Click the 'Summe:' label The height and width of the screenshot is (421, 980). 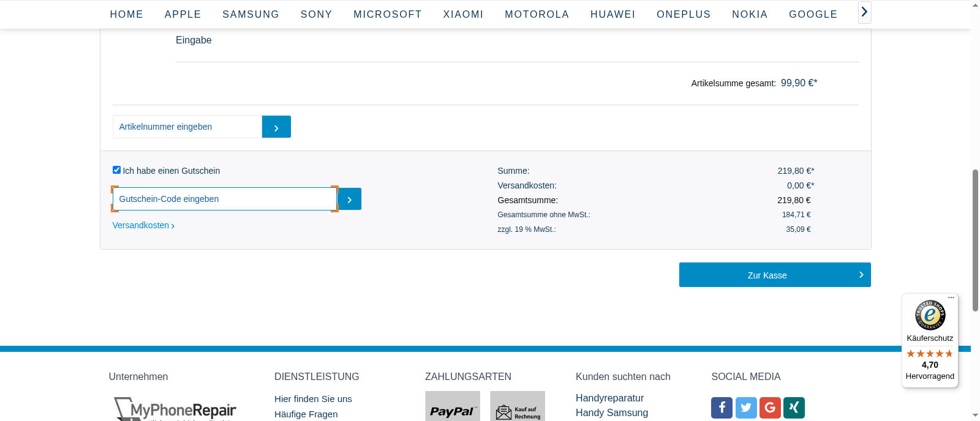(x=513, y=171)
